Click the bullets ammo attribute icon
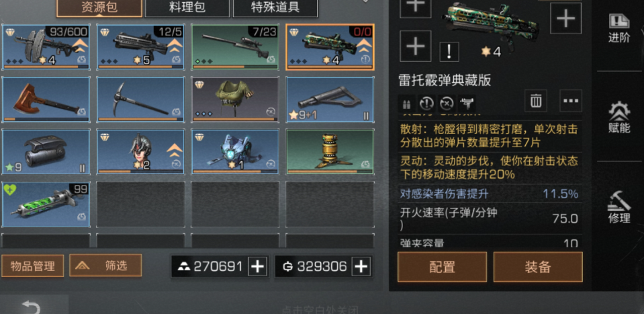The width and height of the screenshot is (644, 314). (x=406, y=103)
